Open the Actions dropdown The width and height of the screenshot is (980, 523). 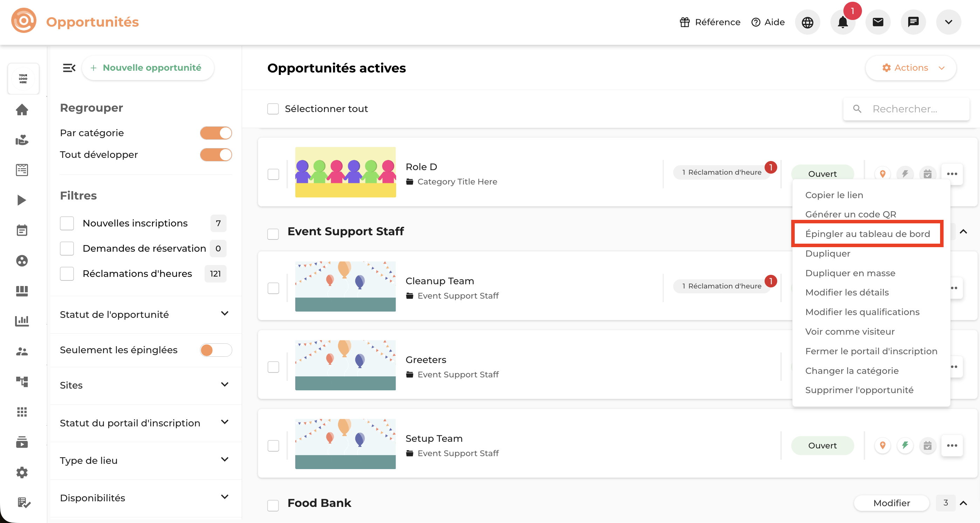(911, 68)
